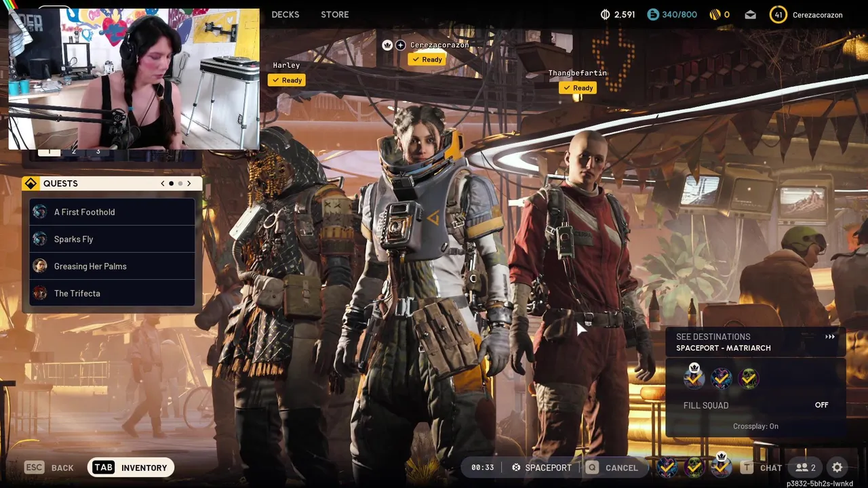Click the blue 340/800 currency icon
Viewport: 868px width, 488px height.
pyautogui.click(x=652, y=14)
